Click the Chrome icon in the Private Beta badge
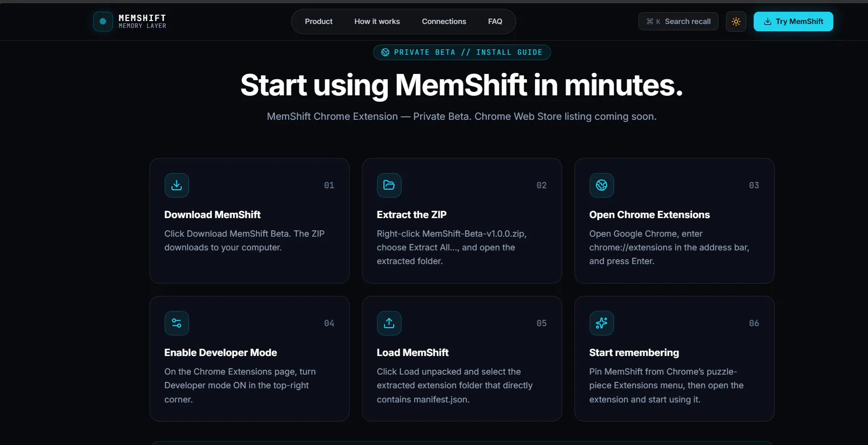This screenshot has height=445, width=868. (385, 52)
